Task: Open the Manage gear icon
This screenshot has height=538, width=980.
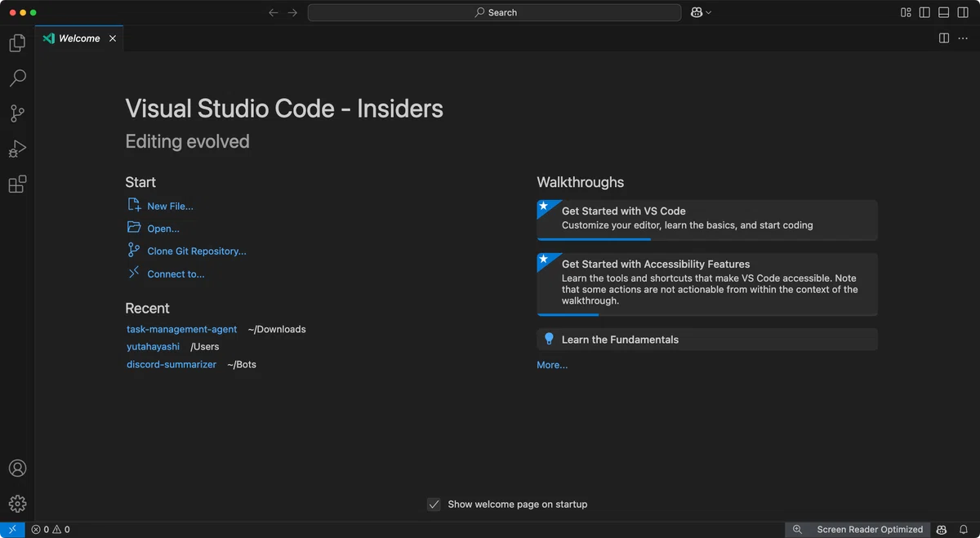Action: point(17,504)
